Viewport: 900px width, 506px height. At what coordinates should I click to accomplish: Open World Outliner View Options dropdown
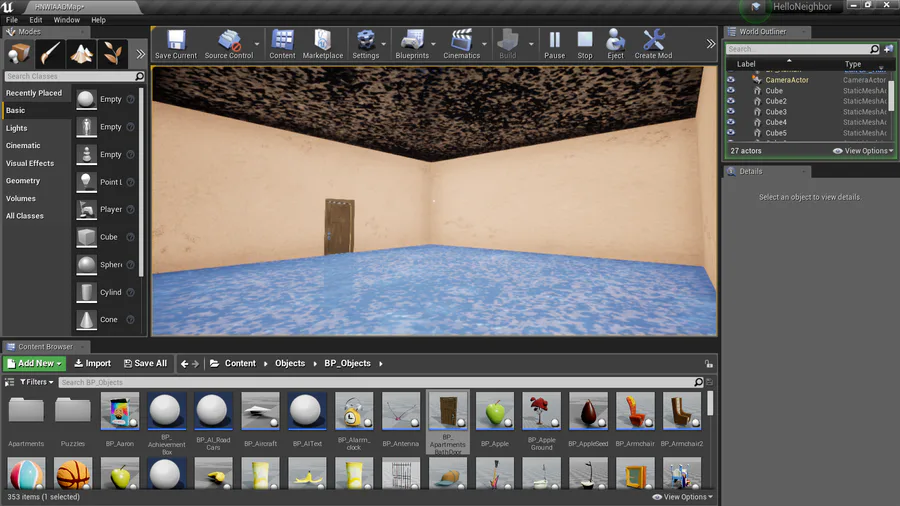coord(863,151)
